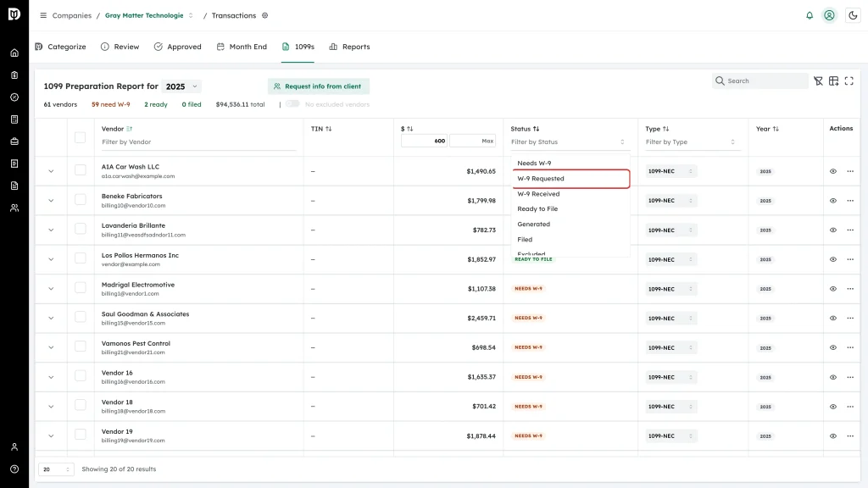Open the rows-per-page 20 dropdown
868x488 pixels.
56,469
